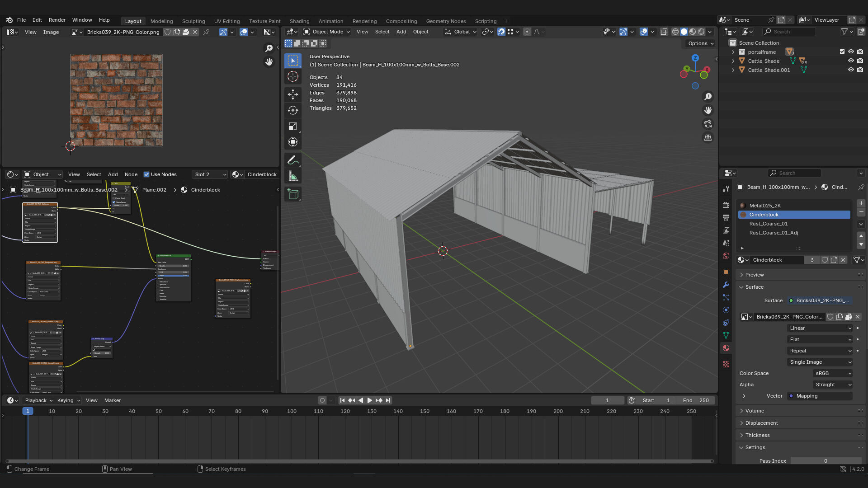Open Global transform orientation dropdown
This screenshot has height=488, width=868.
[x=461, y=32]
